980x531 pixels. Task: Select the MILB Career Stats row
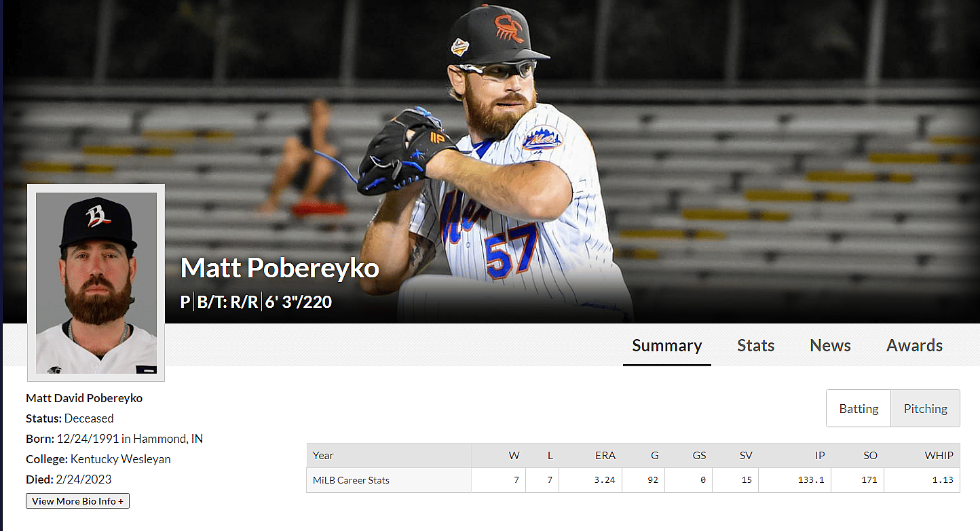point(351,480)
